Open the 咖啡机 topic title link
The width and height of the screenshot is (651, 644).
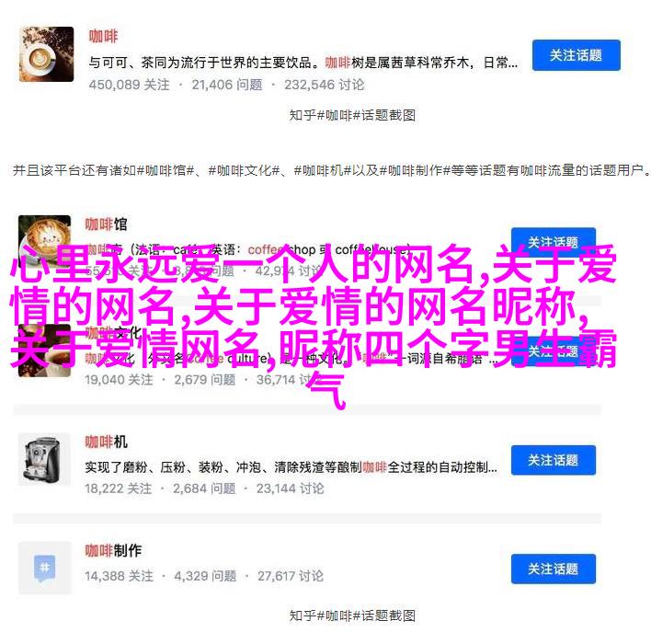pos(106,442)
